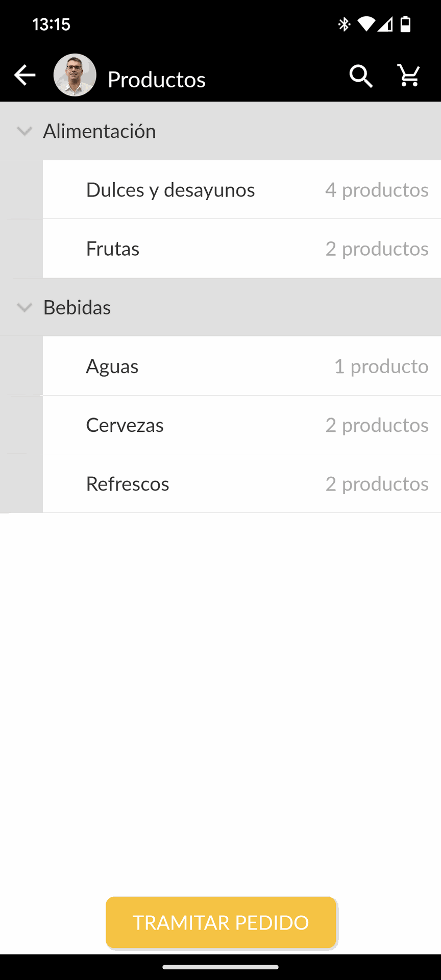
Task: Tap the battery status icon
Action: [x=406, y=24]
